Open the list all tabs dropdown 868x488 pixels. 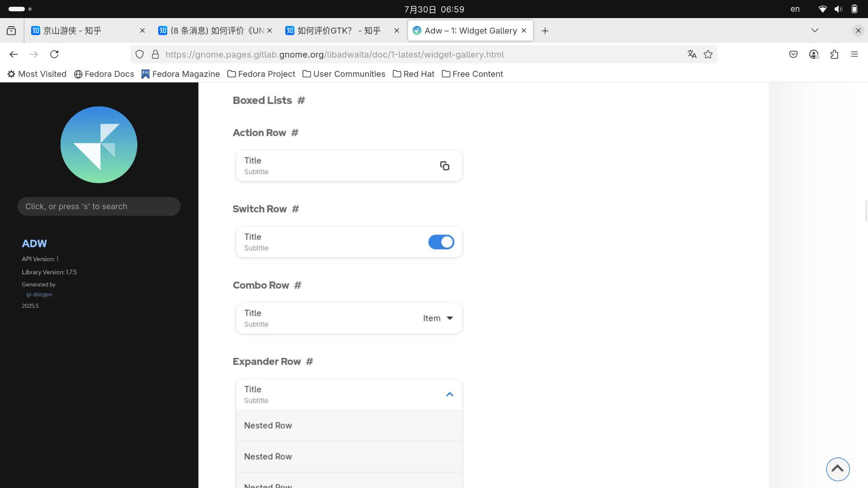[815, 30]
